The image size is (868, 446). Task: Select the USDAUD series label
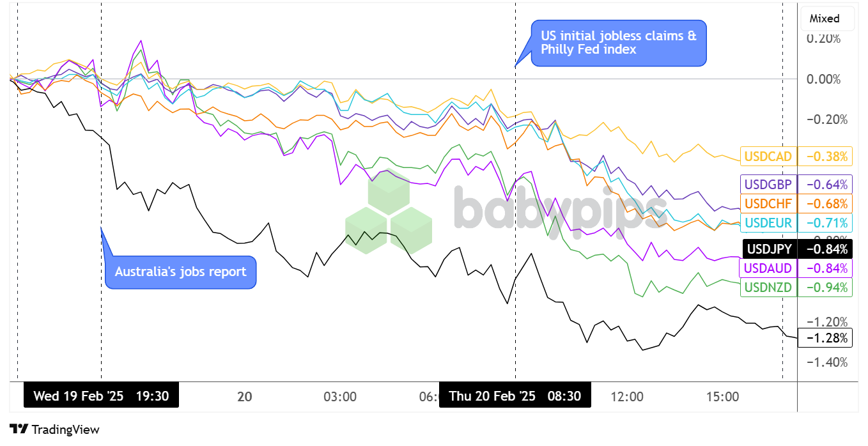[x=768, y=268]
